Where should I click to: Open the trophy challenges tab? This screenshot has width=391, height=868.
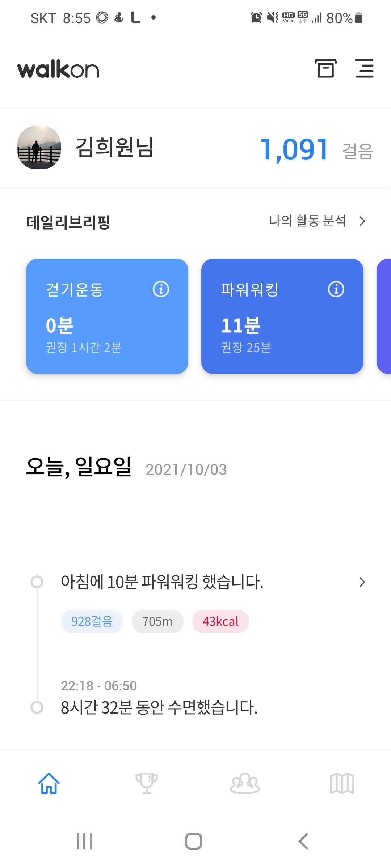point(147,783)
